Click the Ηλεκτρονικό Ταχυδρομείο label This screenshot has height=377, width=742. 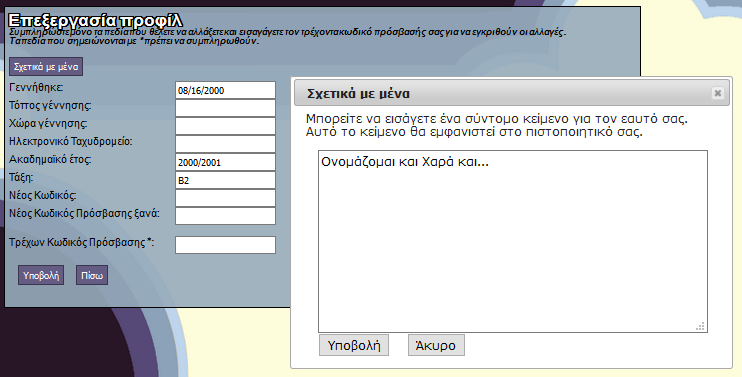(x=71, y=141)
